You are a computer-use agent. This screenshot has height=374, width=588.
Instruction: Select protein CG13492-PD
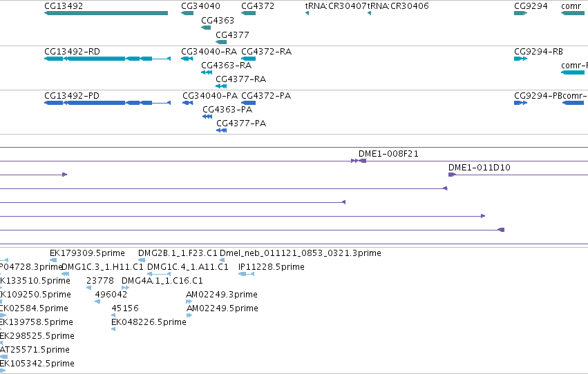pos(108,103)
